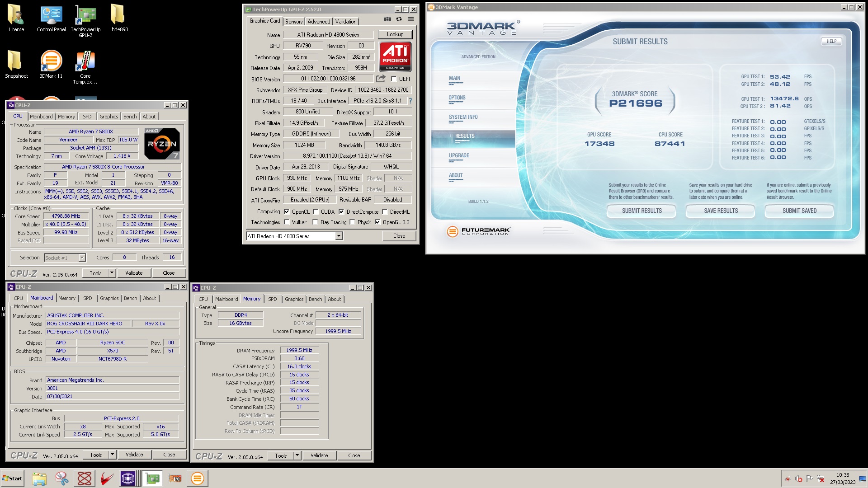Click the GPU-Z BIOS Version field
868x488 pixels.
tap(329, 79)
